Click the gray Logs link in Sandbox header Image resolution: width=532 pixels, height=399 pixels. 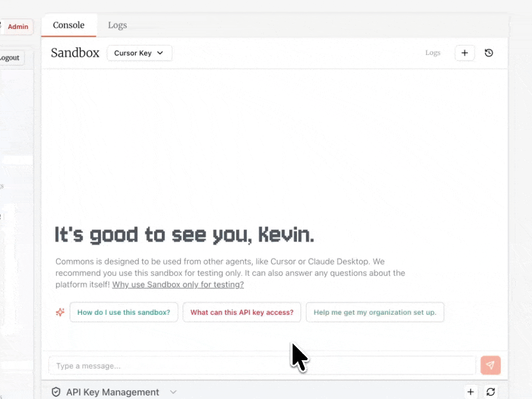click(433, 53)
